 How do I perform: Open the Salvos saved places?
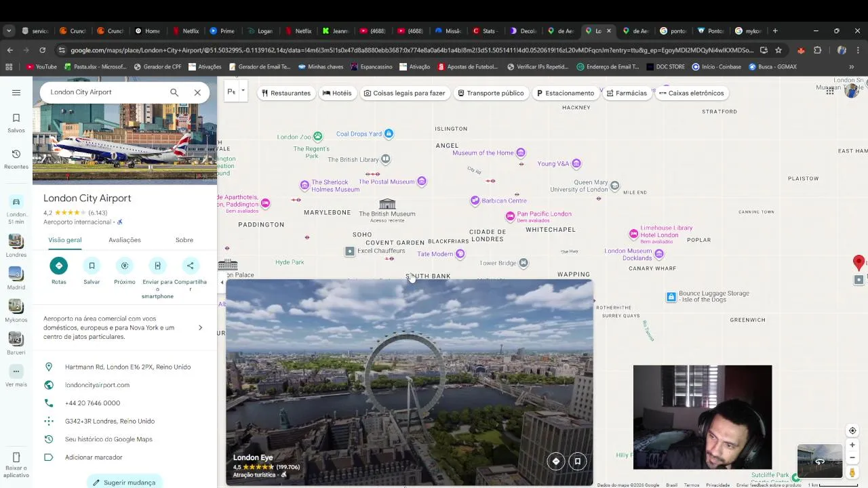tap(16, 123)
